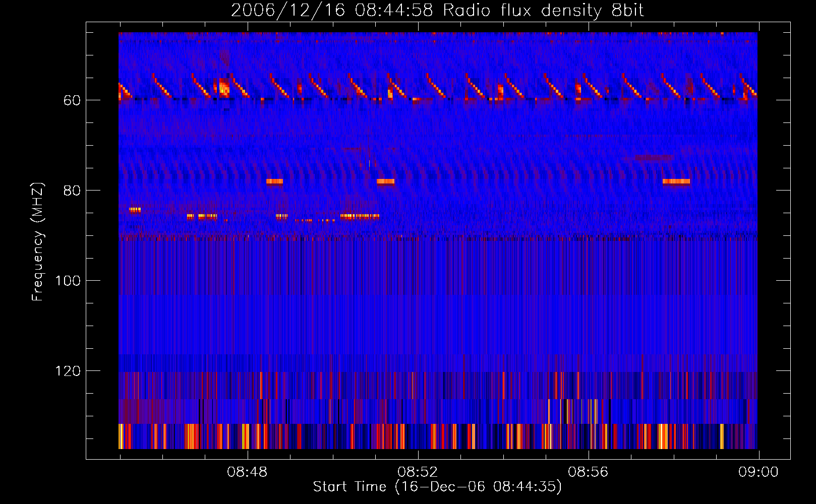
Task: Click the 120 frequency tick label
Action: click(68, 371)
